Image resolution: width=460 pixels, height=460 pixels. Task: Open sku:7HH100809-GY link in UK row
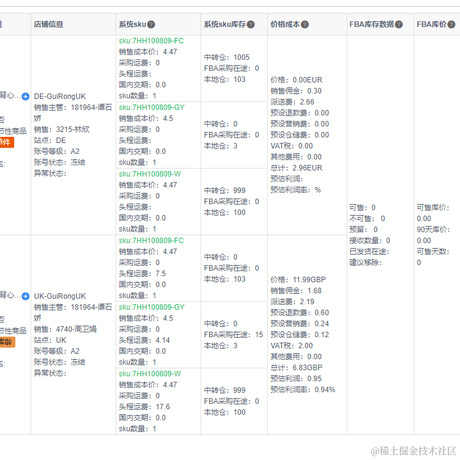[152, 307]
